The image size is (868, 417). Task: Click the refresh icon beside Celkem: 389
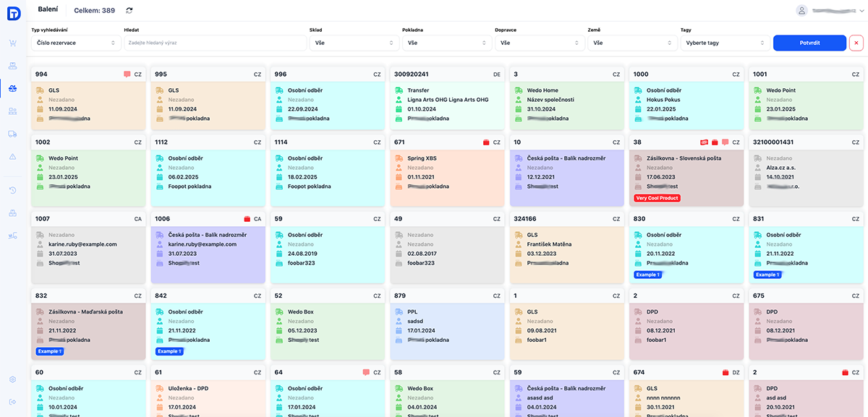click(x=129, y=10)
